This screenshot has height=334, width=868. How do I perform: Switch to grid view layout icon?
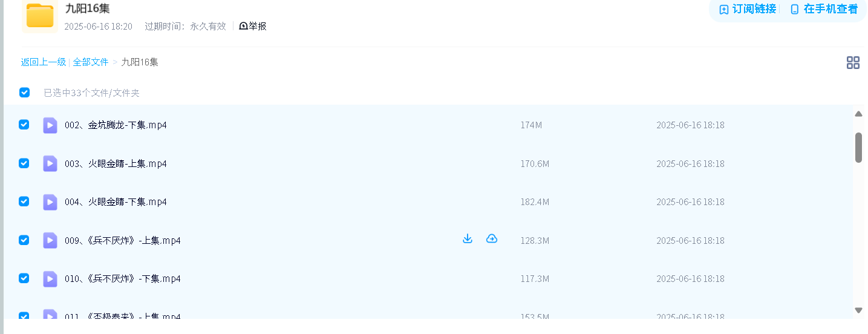pos(853,62)
